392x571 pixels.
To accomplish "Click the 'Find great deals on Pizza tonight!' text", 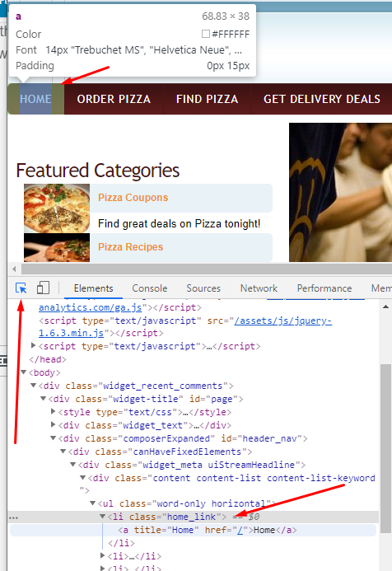I will pos(179,223).
